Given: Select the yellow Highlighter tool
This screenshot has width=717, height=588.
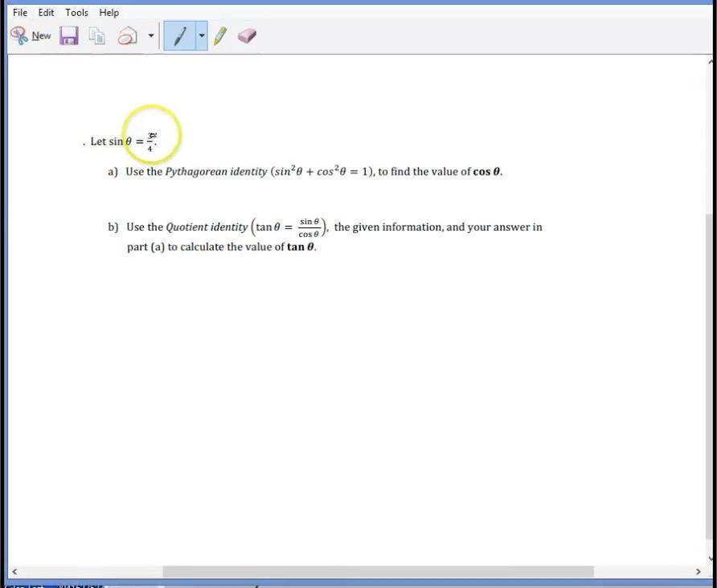Looking at the screenshot, I should [220, 35].
